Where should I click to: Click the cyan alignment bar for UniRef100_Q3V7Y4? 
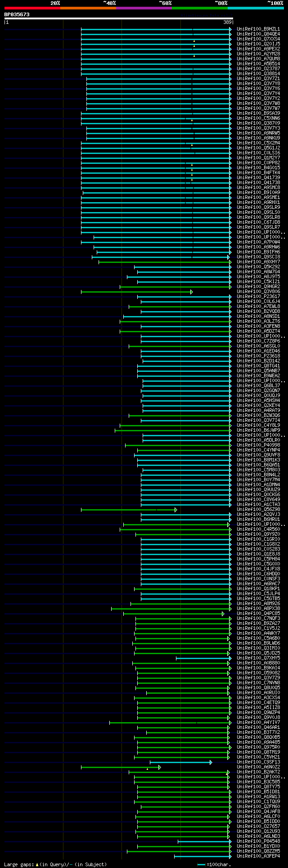(159, 94)
